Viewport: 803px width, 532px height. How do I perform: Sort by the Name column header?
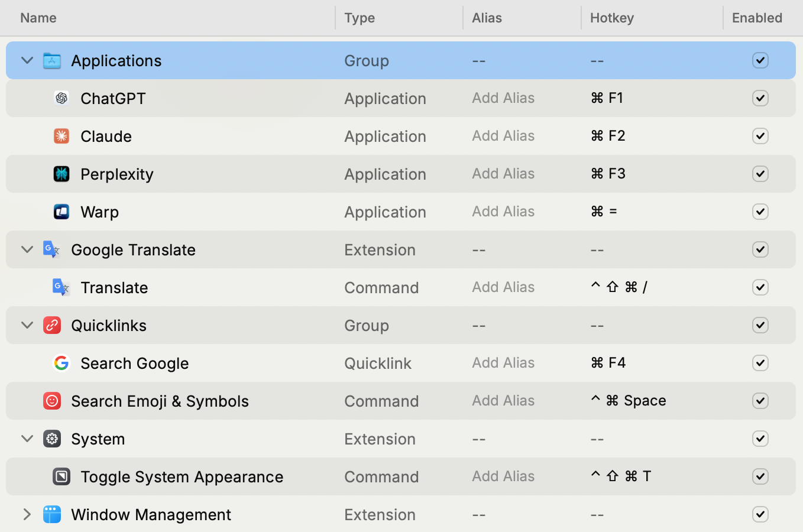pyautogui.click(x=38, y=18)
